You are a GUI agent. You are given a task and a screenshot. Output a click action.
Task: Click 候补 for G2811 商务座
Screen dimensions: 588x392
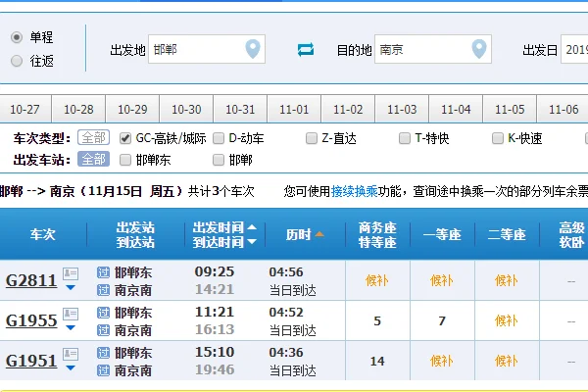coord(377,280)
